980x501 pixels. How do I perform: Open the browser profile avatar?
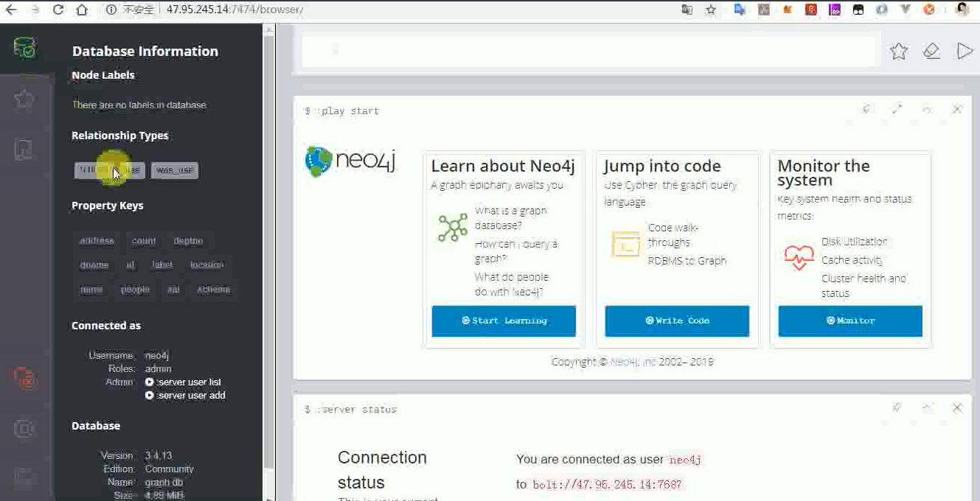point(962,10)
